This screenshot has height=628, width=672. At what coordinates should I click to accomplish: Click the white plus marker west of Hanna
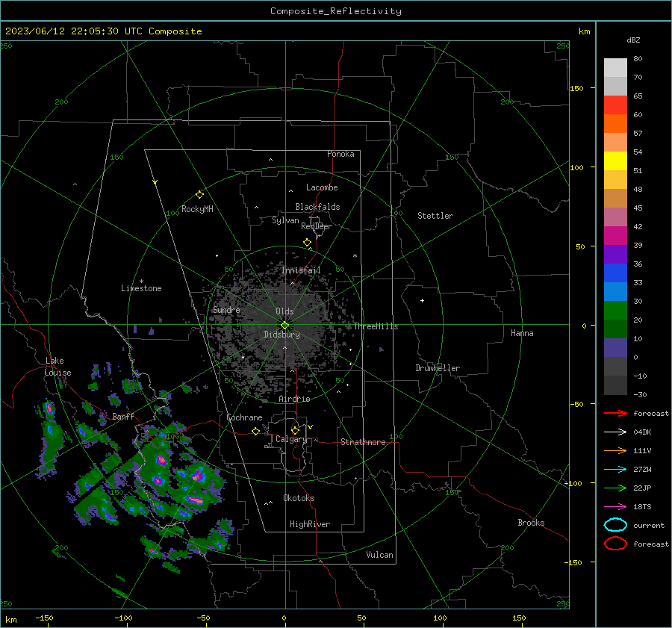422,300
